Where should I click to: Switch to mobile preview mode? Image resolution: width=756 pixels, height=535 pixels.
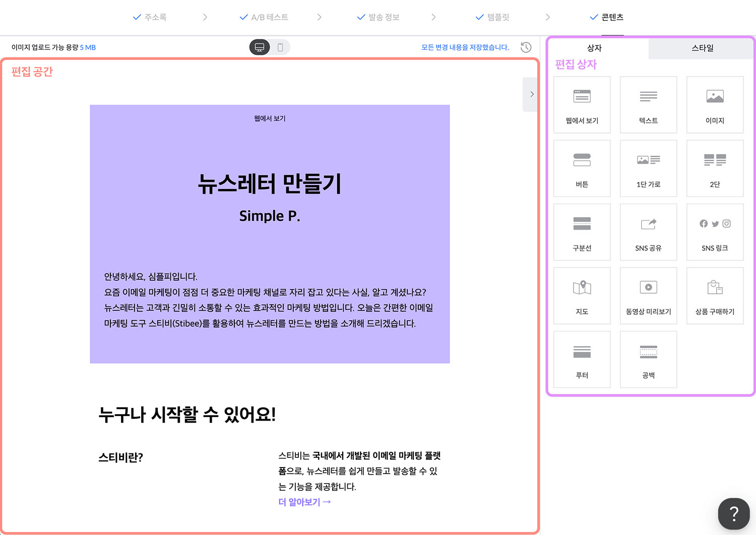click(280, 47)
